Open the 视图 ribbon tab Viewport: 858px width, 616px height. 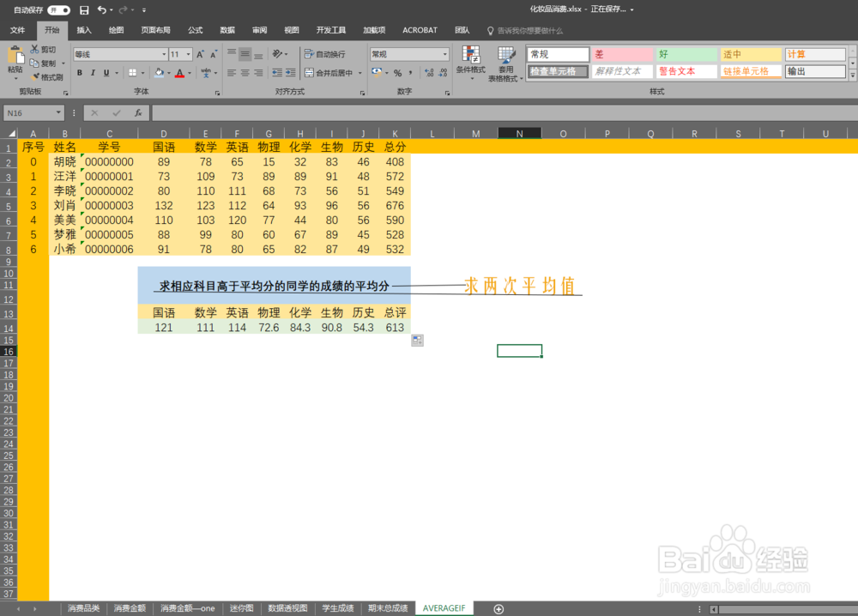point(292,30)
